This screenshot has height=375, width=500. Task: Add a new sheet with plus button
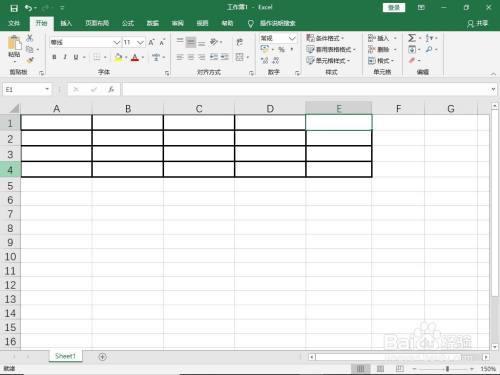tap(102, 357)
